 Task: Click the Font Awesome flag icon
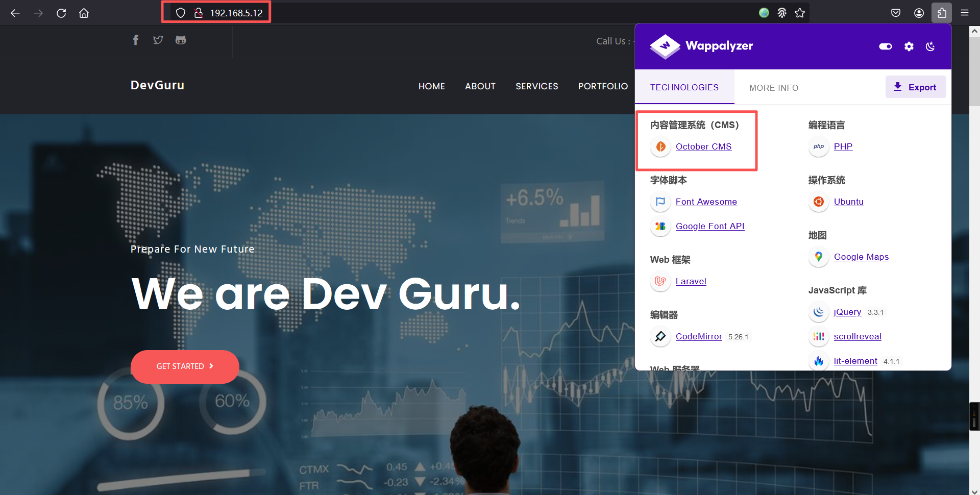coord(660,202)
